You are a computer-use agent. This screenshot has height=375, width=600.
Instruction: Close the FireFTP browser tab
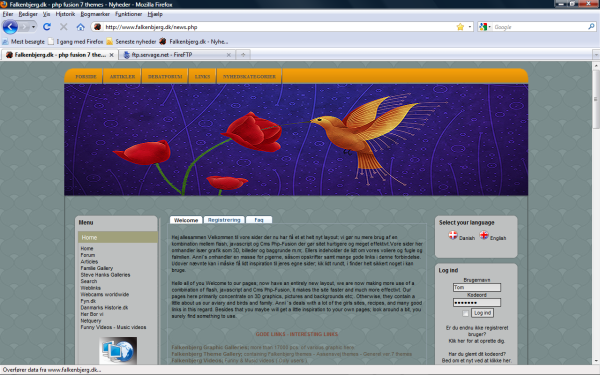tap(228, 55)
